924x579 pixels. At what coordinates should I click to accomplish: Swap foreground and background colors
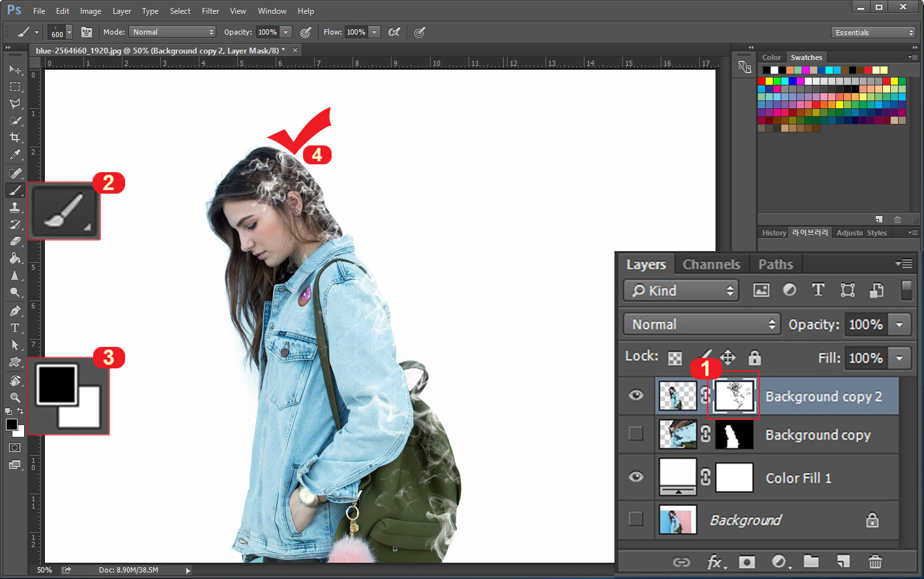[x=20, y=411]
